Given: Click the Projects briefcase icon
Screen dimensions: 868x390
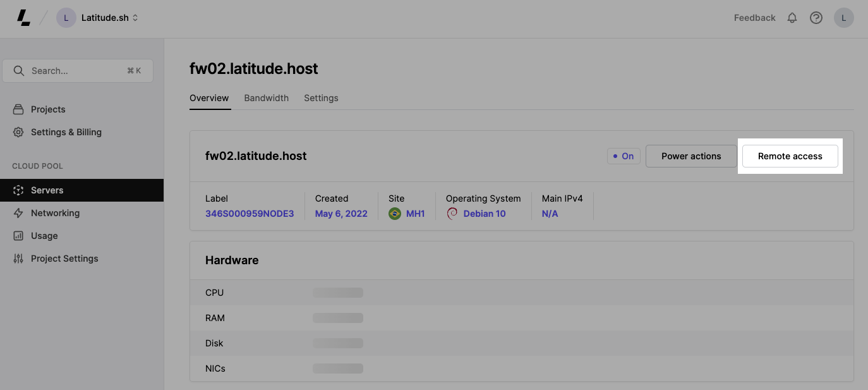Looking at the screenshot, I should pos(18,109).
